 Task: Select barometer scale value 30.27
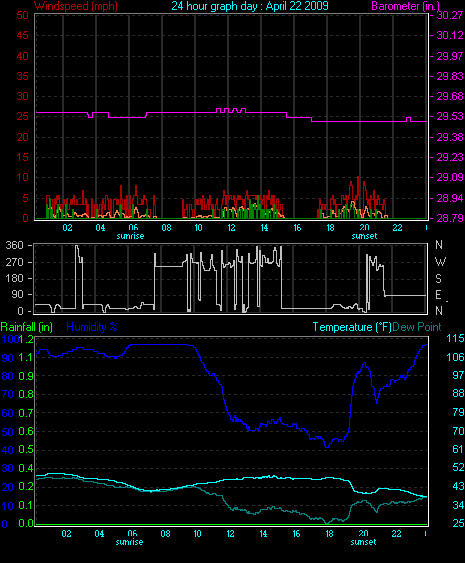pos(450,15)
